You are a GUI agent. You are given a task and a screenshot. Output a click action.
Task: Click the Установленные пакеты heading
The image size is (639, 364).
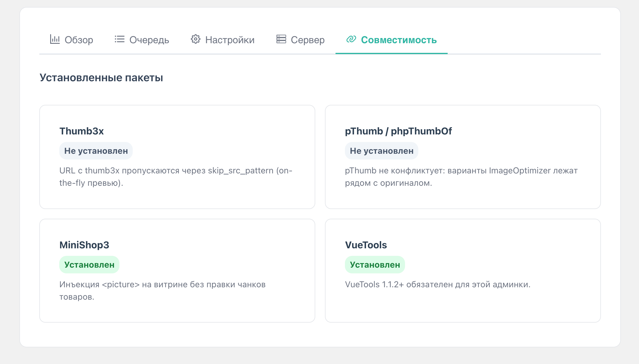101,78
